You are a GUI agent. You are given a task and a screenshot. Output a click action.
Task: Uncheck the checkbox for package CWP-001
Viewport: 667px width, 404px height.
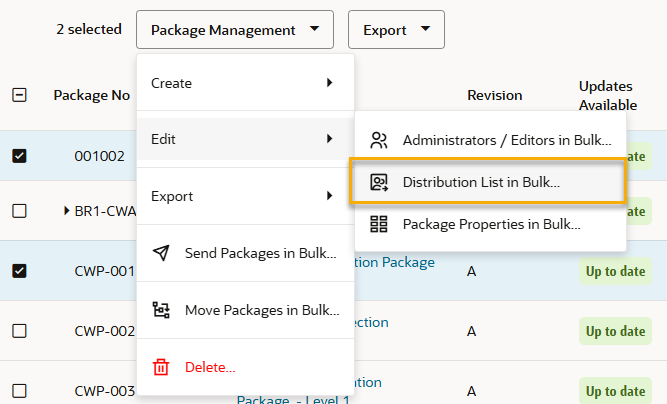click(19, 271)
